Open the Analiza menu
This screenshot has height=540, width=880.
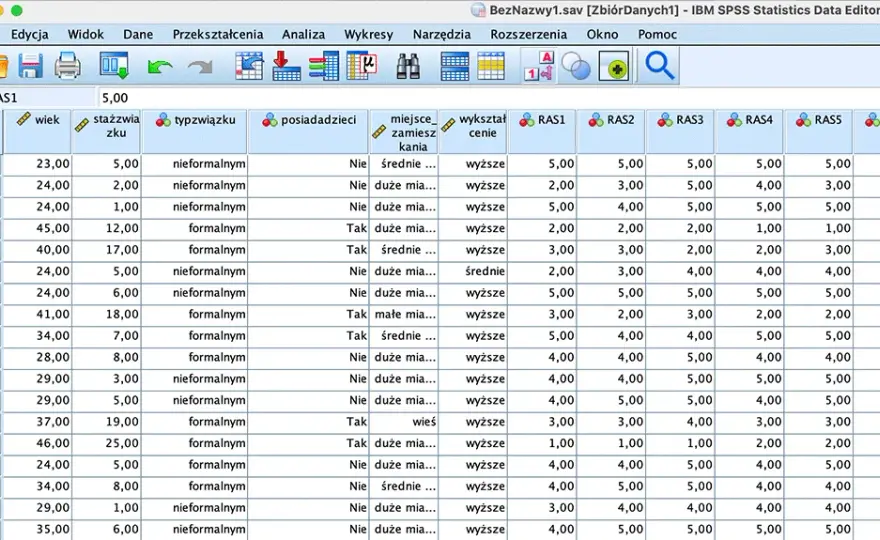coord(304,34)
